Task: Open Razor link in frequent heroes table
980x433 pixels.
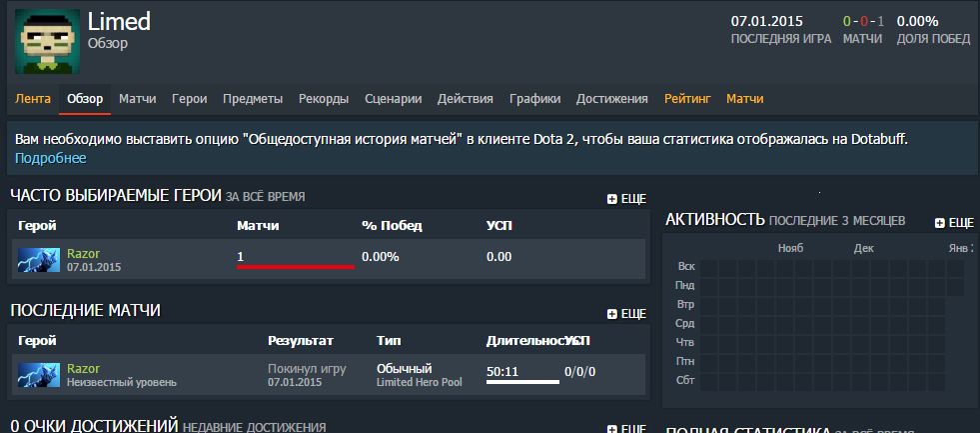Action: pos(83,253)
